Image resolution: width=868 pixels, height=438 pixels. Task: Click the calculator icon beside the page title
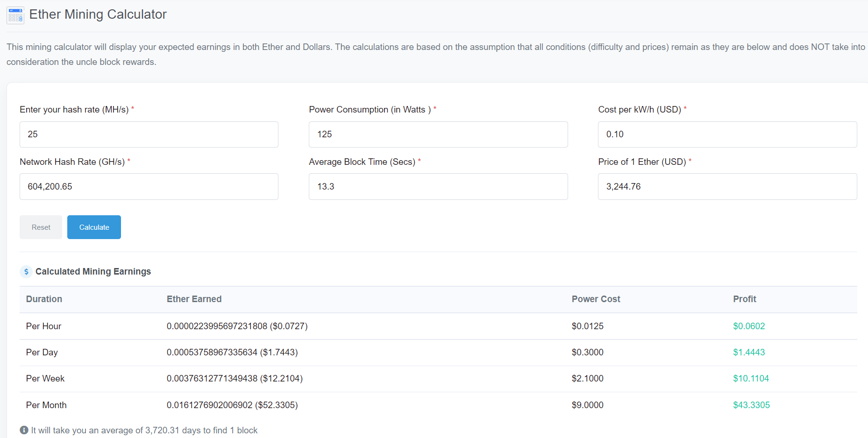[15, 15]
